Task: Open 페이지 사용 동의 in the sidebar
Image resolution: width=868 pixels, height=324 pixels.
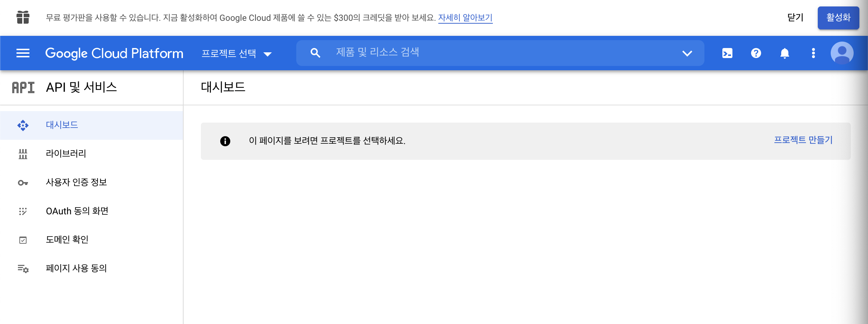Action: point(91,268)
